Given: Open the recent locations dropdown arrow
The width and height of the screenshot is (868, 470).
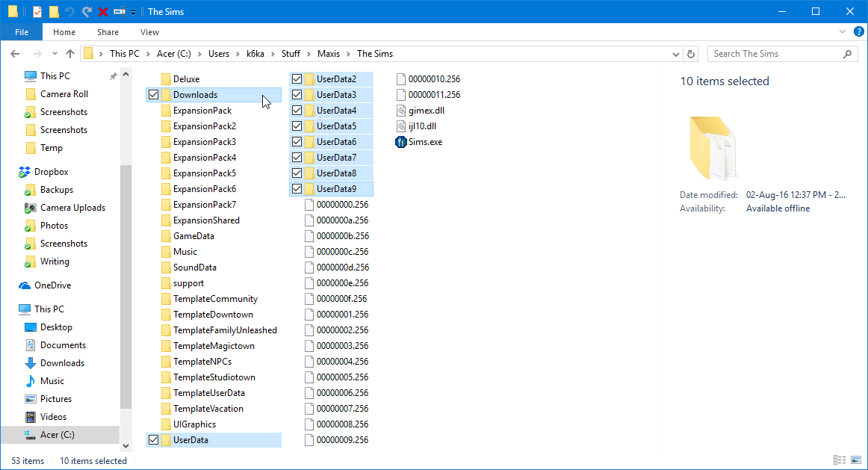Looking at the screenshot, I should click(x=55, y=54).
